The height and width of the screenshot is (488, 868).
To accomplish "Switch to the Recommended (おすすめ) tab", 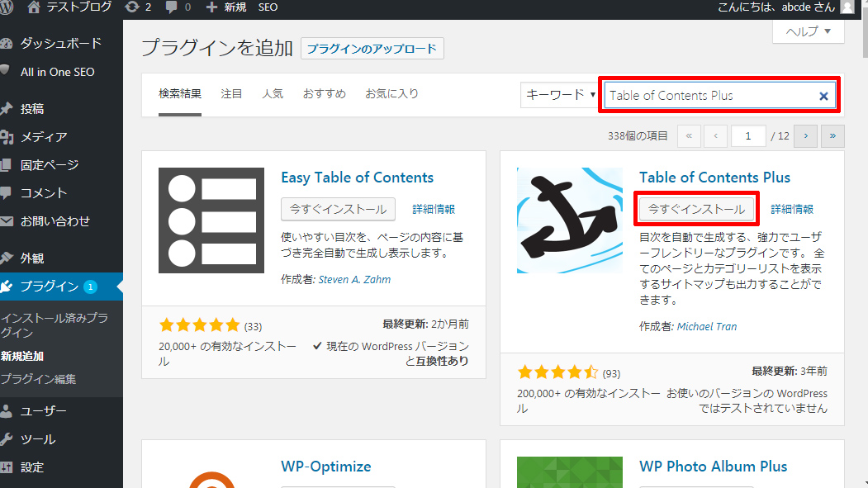I will coord(324,93).
